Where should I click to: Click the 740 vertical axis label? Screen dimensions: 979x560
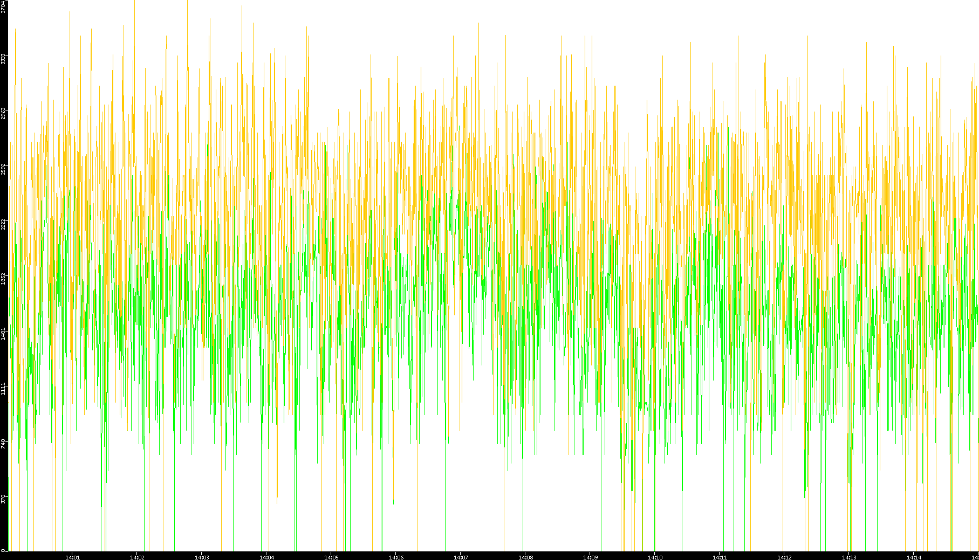click(4, 443)
